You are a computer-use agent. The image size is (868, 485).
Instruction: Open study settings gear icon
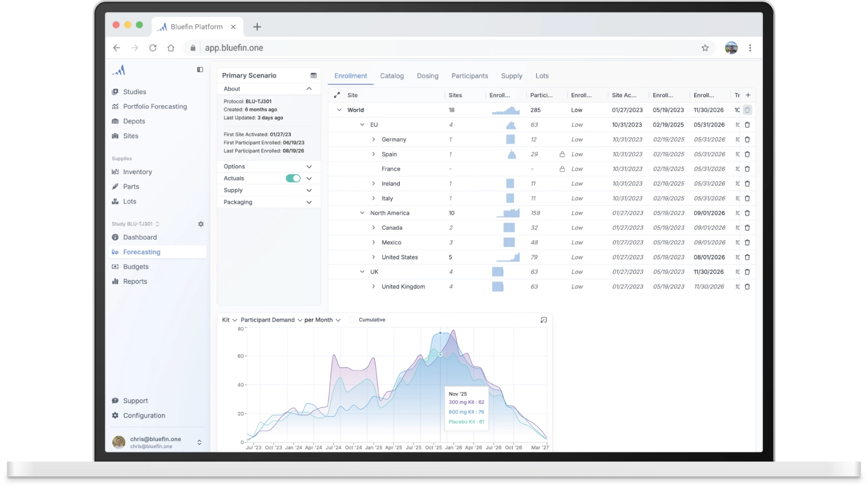click(201, 224)
